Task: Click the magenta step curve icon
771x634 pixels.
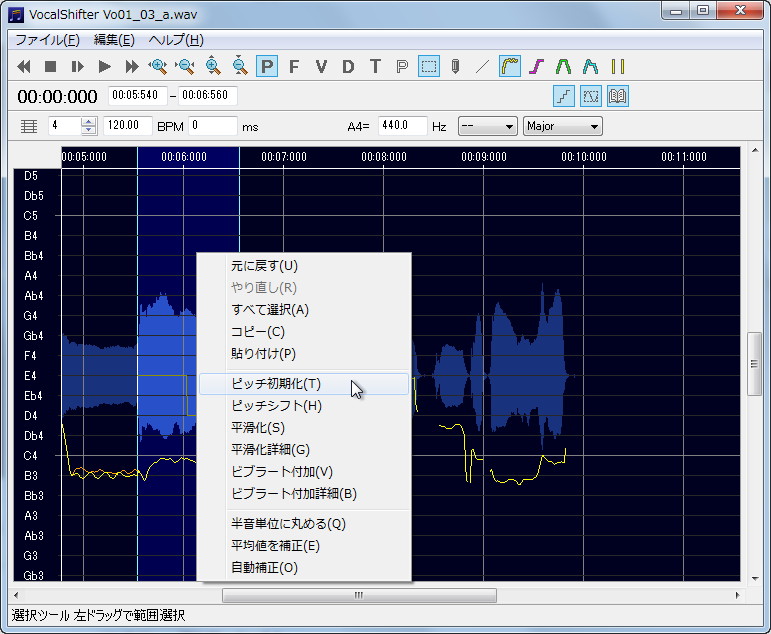Action: pos(536,66)
